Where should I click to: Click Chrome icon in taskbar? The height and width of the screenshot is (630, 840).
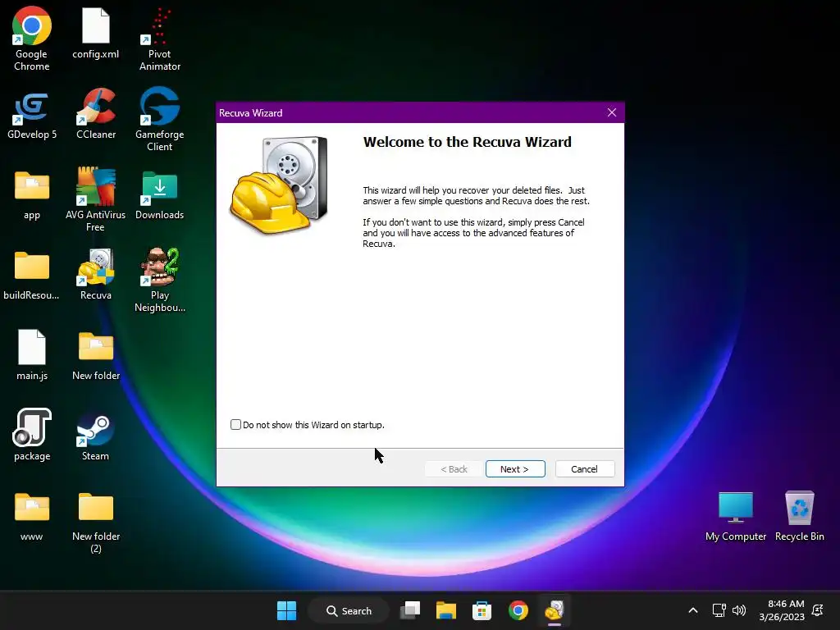click(x=518, y=610)
